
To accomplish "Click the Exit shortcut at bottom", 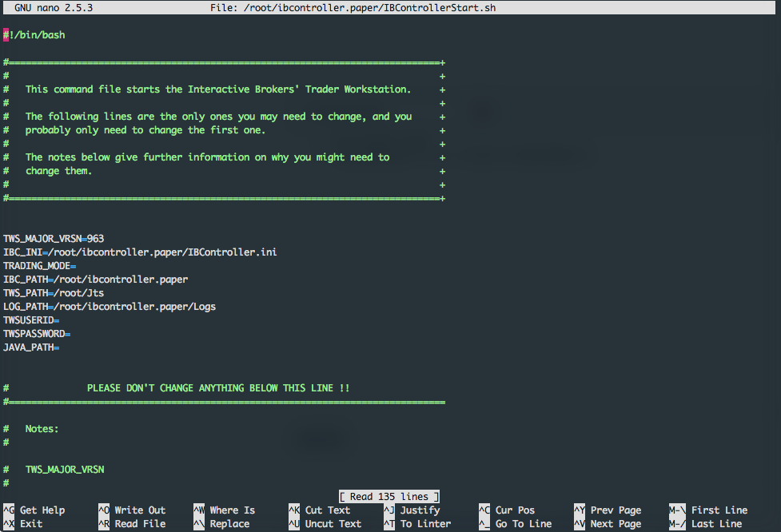I will point(31,523).
